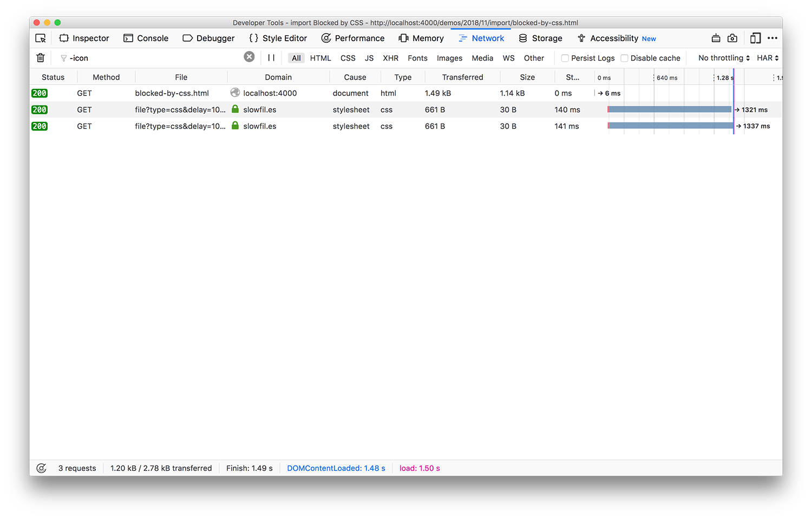Pause network recording
812x518 pixels.
click(x=271, y=57)
